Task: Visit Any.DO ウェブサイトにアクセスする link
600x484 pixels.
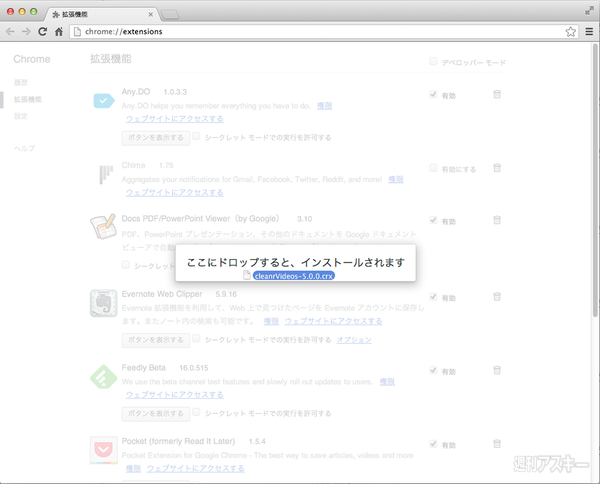Action: pyautogui.click(x=174, y=119)
